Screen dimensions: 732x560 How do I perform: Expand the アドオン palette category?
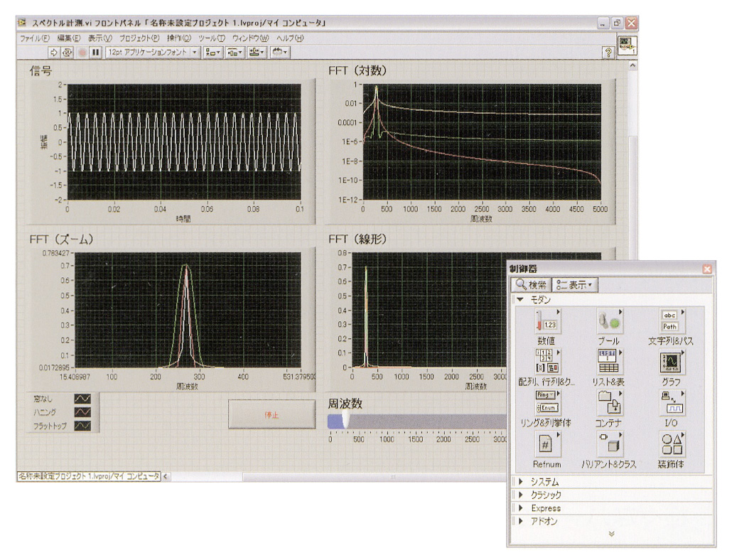tap(520, 521)
